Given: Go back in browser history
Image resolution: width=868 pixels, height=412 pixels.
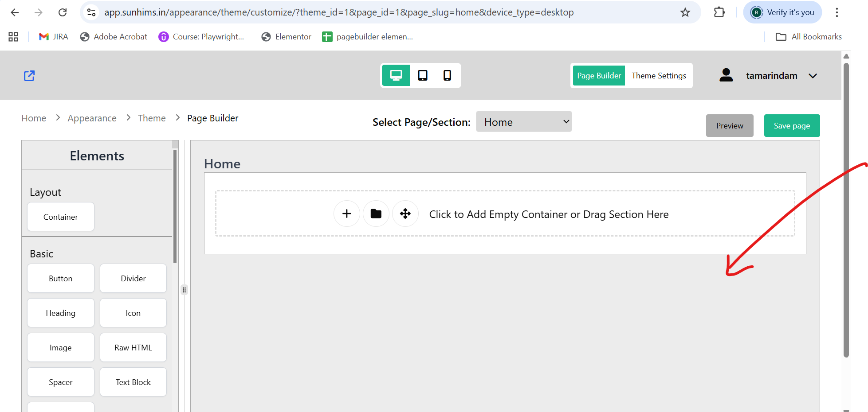Looking at the screenshot, I should [15, 12].
